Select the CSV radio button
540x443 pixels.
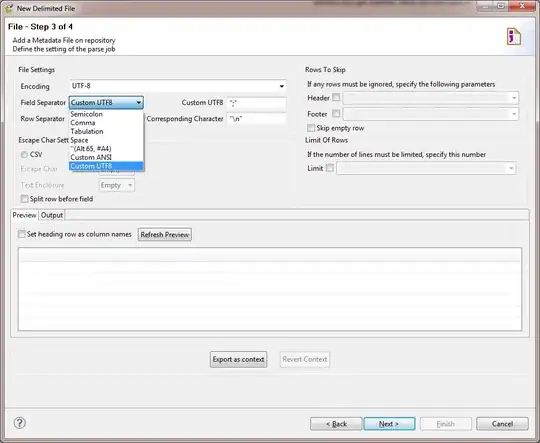point(24,155)
